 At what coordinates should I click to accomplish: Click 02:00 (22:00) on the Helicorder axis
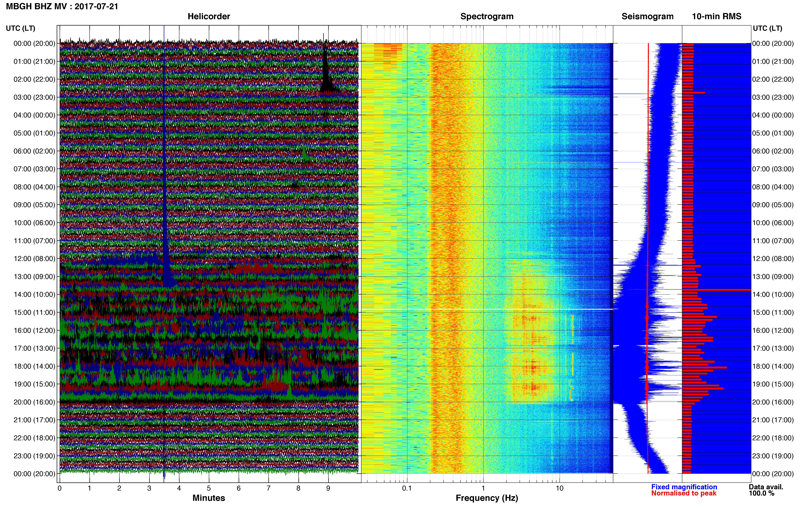tap(34, 79)
